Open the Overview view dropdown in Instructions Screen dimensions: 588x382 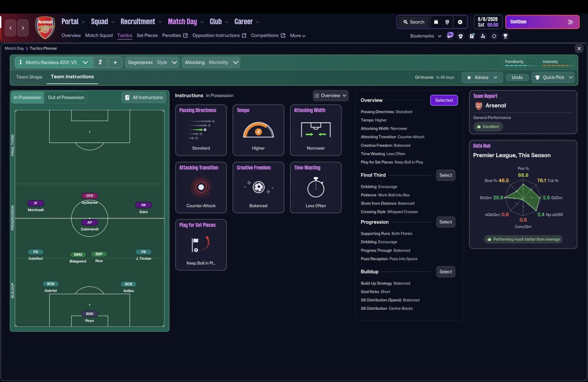click(x=331, y=96)
